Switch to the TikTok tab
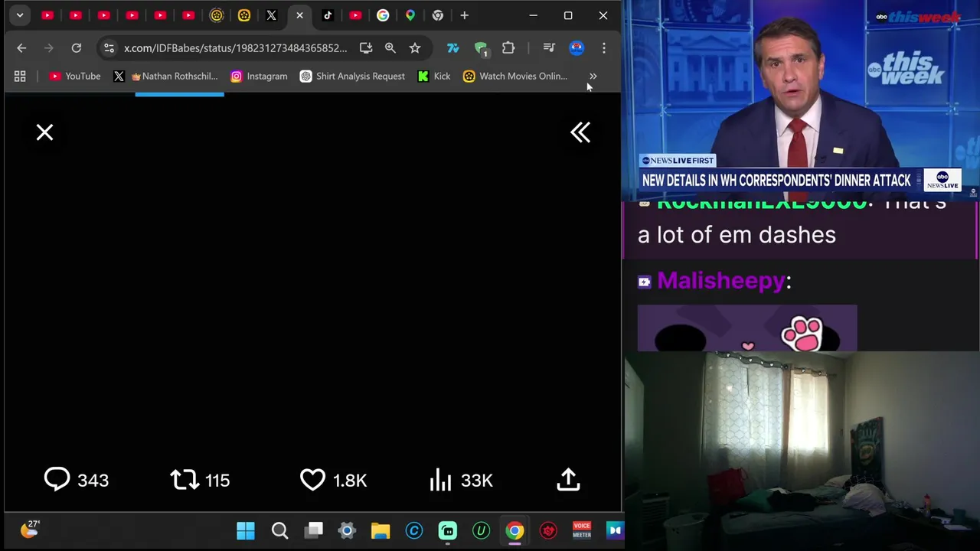This screenshot has width=980, height=551. (328, 15)
